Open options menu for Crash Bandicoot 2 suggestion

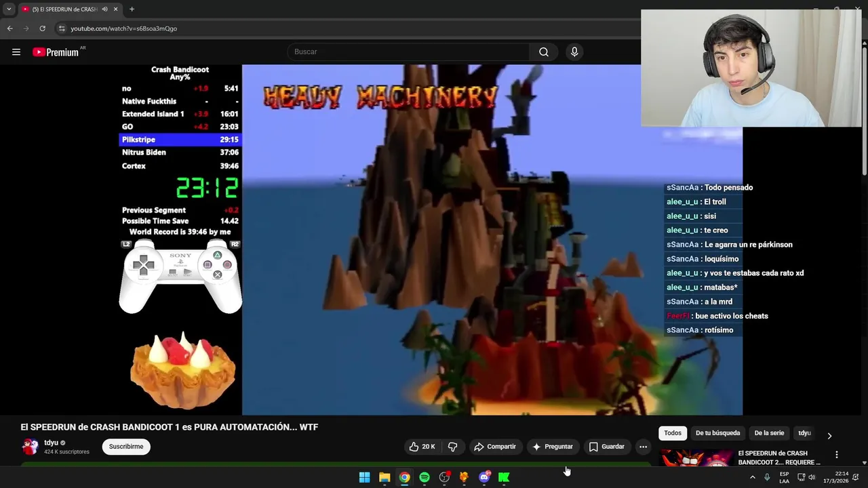pyautogui.click(x=836, y=455)
